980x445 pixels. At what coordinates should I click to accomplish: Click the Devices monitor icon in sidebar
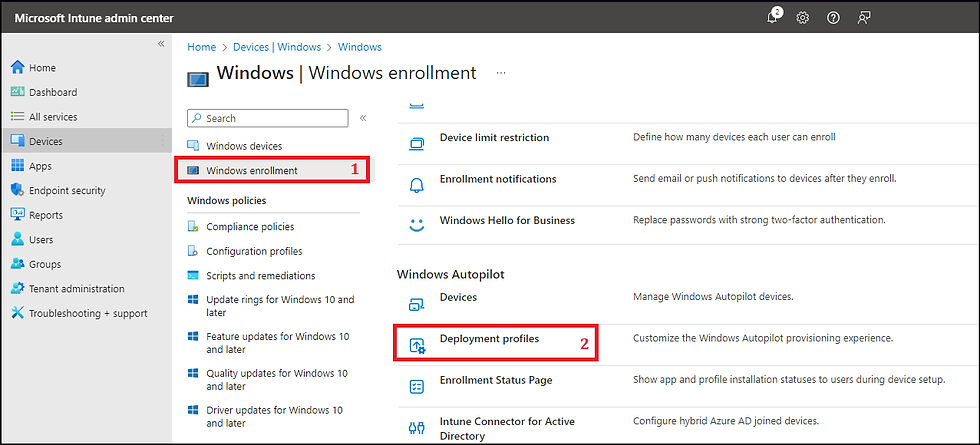pos(18,141)
